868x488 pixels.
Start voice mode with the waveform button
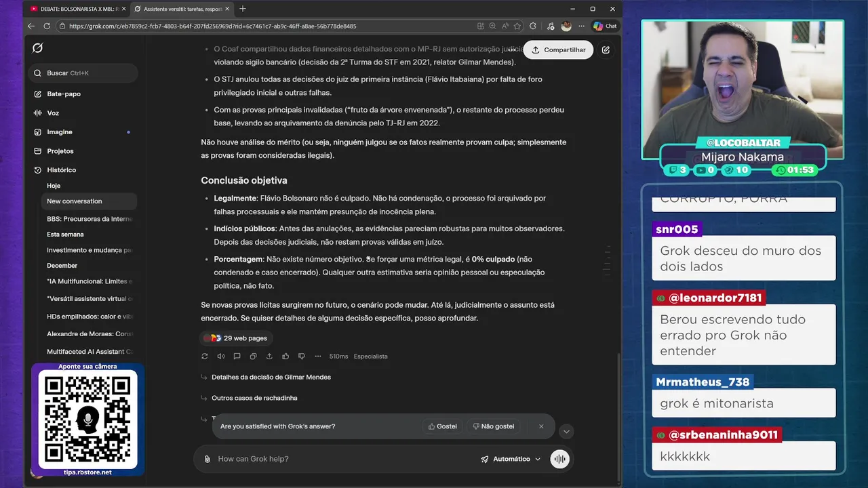559,459
